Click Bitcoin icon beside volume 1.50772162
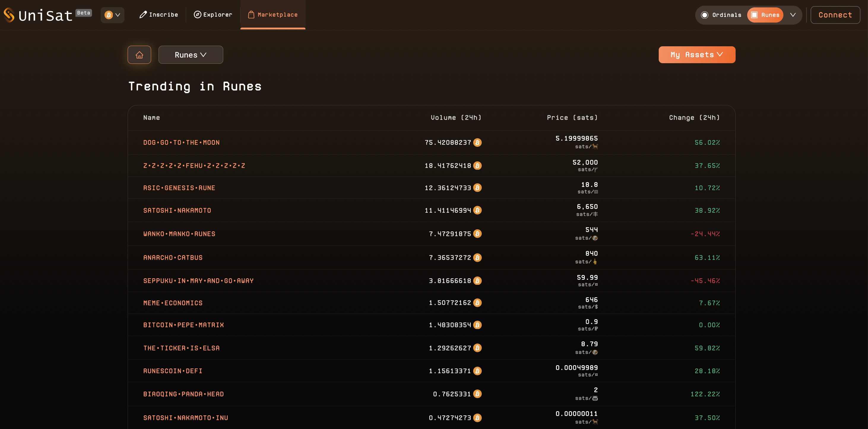Image resolution: width=868 pixels, height=429 pixels. coord(477,303)
